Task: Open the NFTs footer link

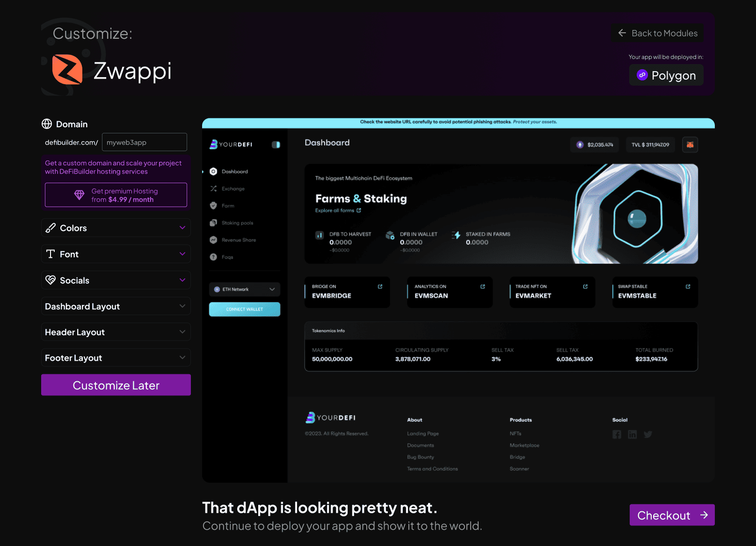Action: coord(516,434)
